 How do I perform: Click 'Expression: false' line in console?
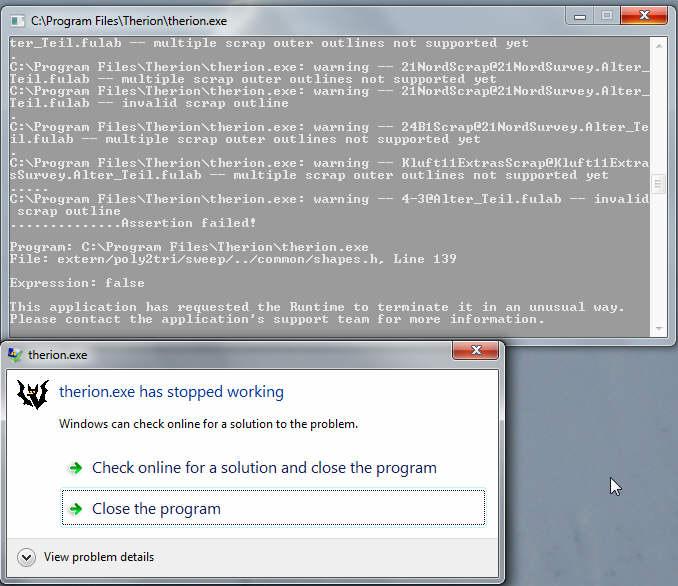[x=77, y=283]
